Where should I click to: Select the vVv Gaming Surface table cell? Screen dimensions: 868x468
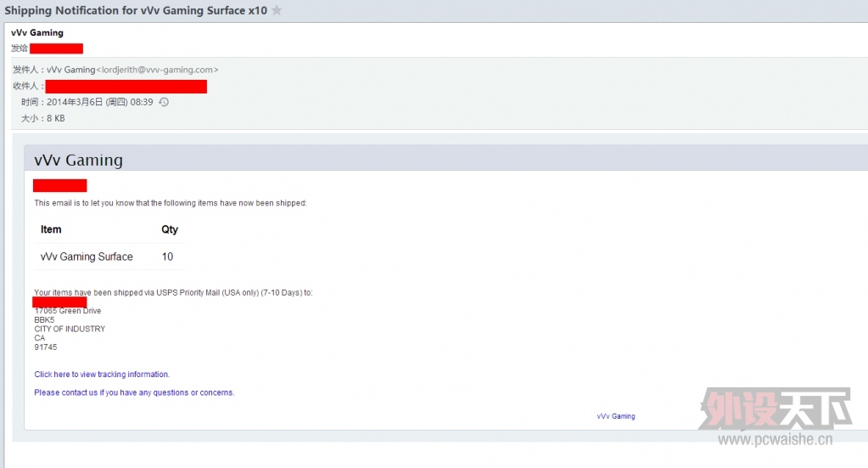[x=87, y=257]
